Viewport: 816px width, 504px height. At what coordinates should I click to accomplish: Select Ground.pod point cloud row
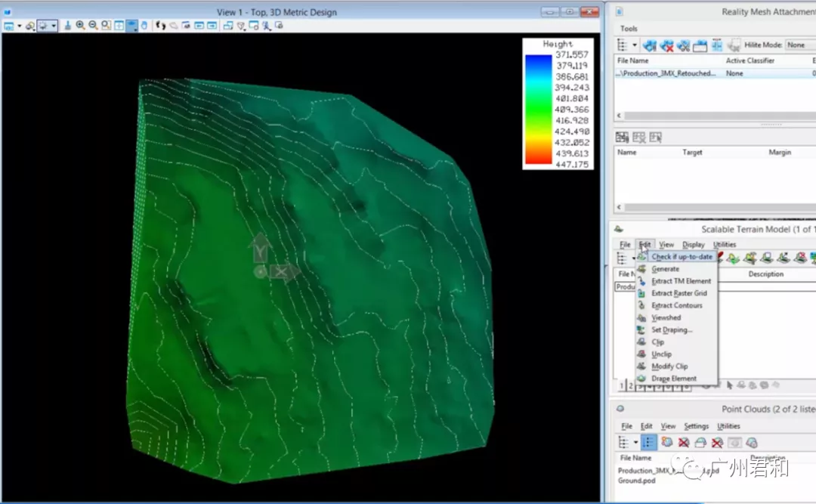[x=636, y=481]
